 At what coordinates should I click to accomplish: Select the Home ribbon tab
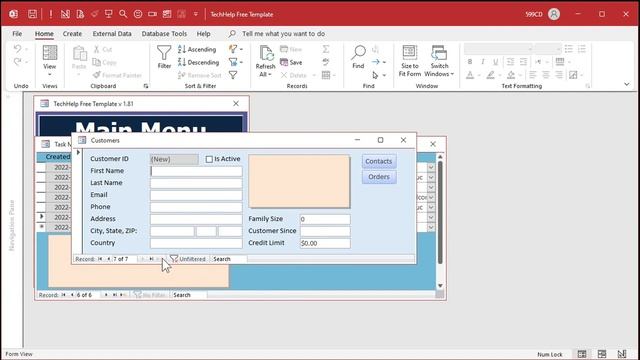click(x=44, y=34)
